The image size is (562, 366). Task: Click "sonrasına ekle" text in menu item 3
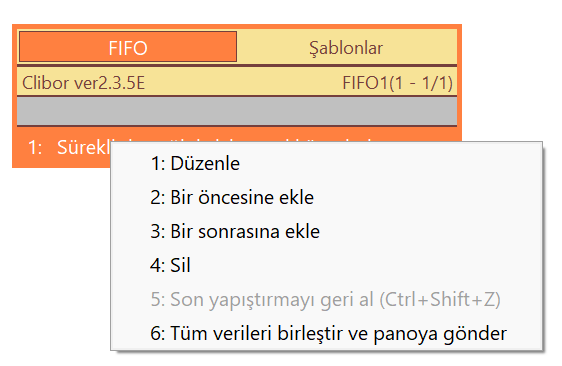(x=259, y=232)
